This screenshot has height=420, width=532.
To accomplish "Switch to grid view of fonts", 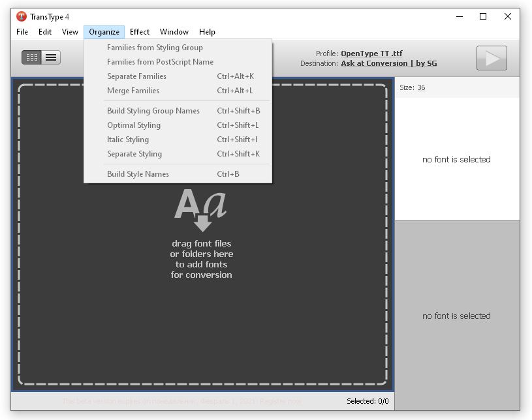I will [x=31, y=57].
